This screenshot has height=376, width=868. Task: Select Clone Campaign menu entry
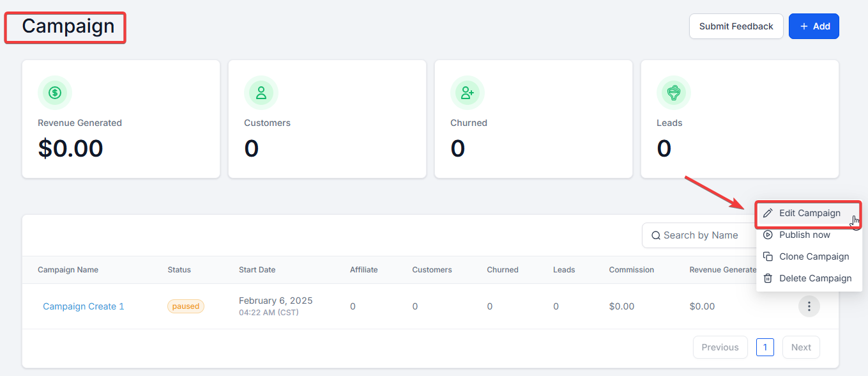click(x=814, y=256)
